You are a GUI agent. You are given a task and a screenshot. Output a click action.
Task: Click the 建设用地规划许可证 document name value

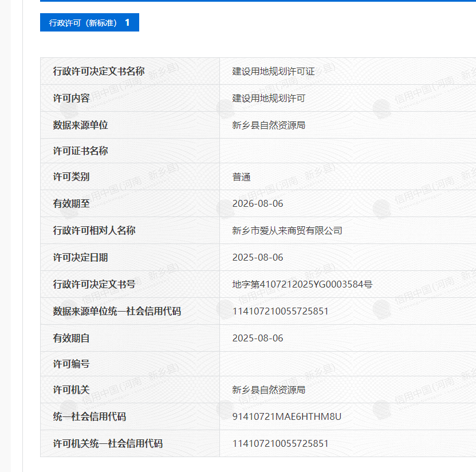coord(273,72)
